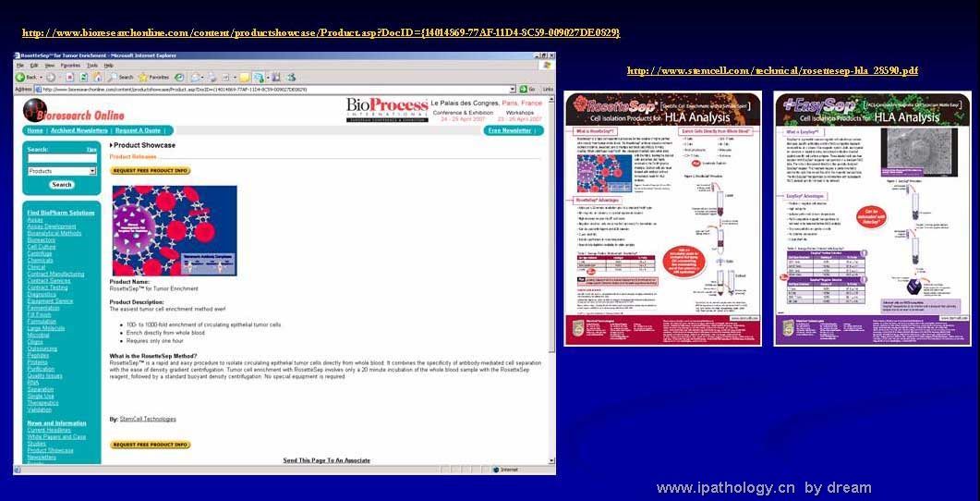This screenshot has width=980, height=501.
Task: Open the Help menu
Action: click(x=109, y=66)
